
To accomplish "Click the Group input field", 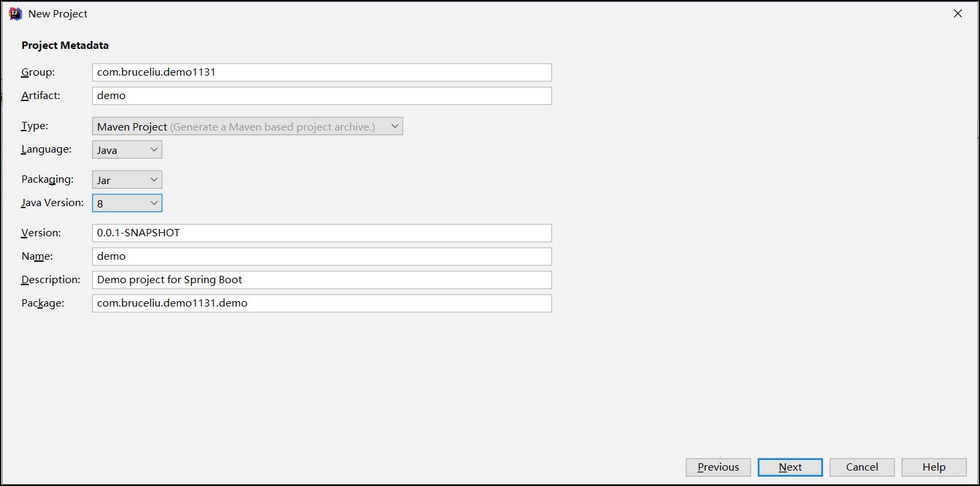I will click(322, 72).
